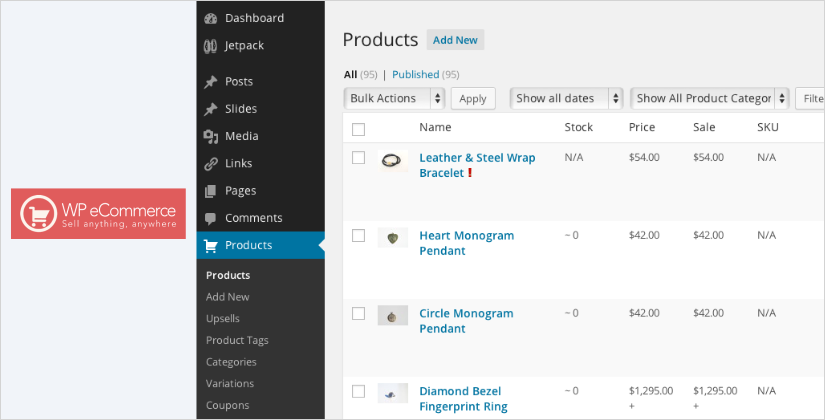
Task: Open the Show All Product Categories dropdown
Action: 710,98
